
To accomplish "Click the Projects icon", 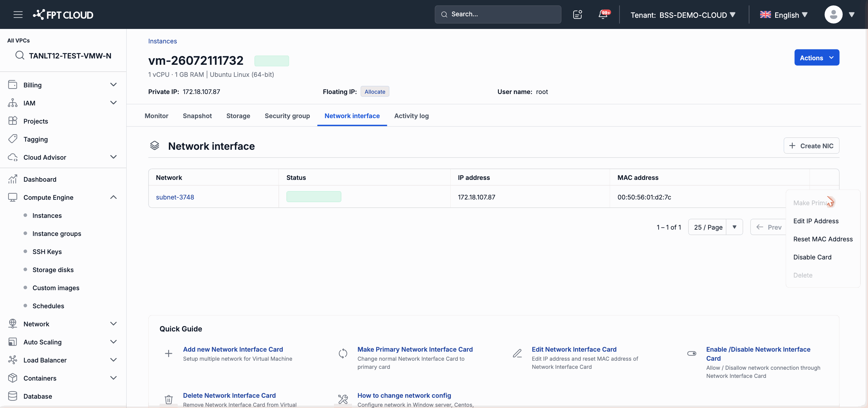I will click(x=12, y=121).
